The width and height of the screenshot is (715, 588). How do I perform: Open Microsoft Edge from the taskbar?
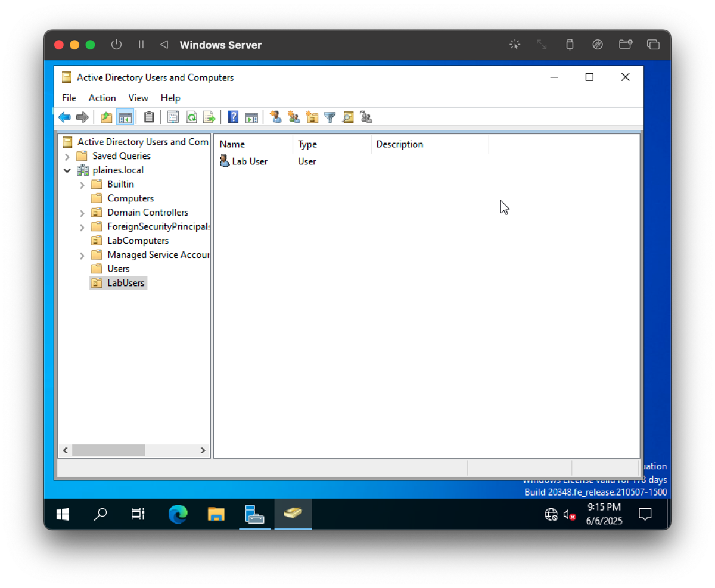point(178,514)
